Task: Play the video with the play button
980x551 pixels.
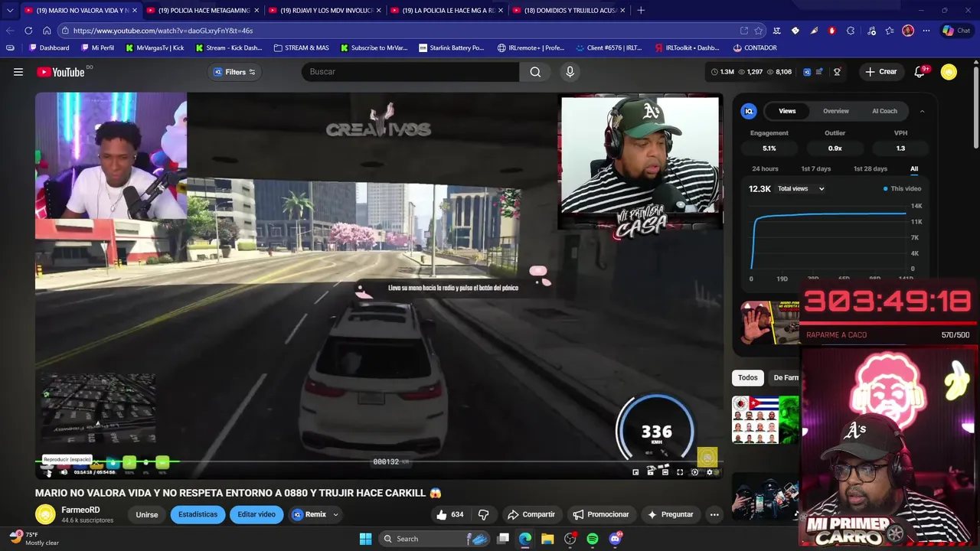Action: pos(47,472)
